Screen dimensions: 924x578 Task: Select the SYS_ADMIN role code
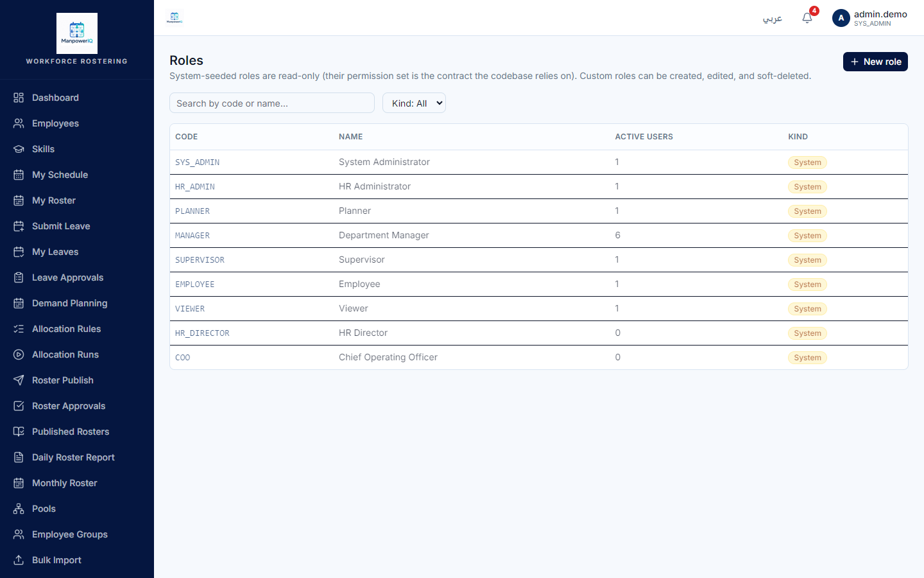(197, 162)
